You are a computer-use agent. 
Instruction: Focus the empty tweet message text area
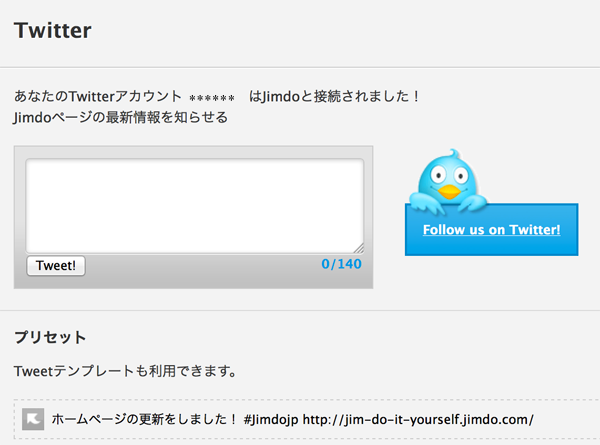coord(194,206)
